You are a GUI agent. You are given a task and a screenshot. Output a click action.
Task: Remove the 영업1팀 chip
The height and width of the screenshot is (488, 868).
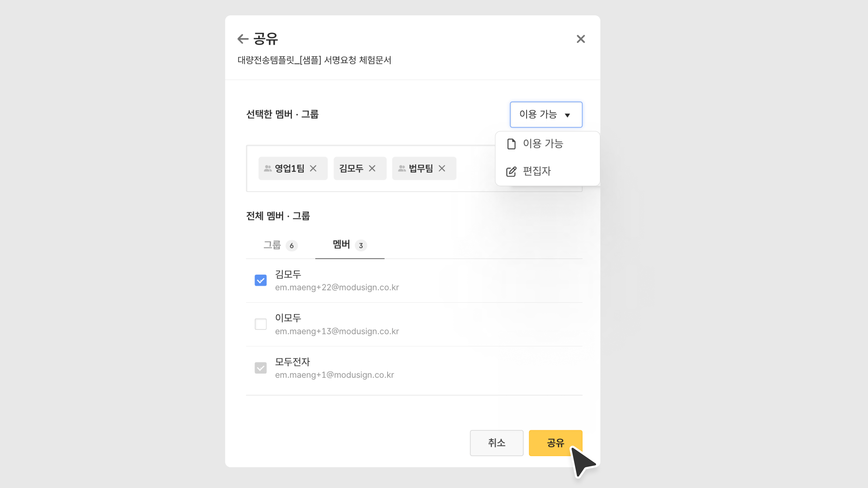pos(313,168)
